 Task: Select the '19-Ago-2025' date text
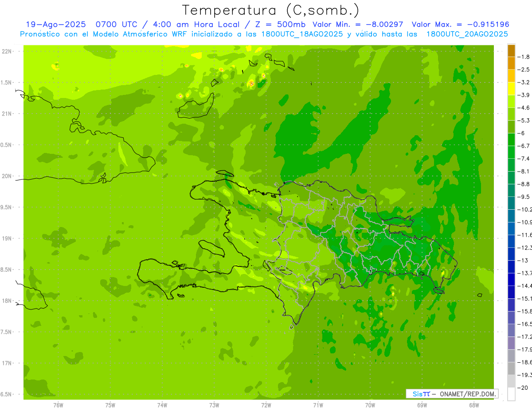[x=55, y=24]
